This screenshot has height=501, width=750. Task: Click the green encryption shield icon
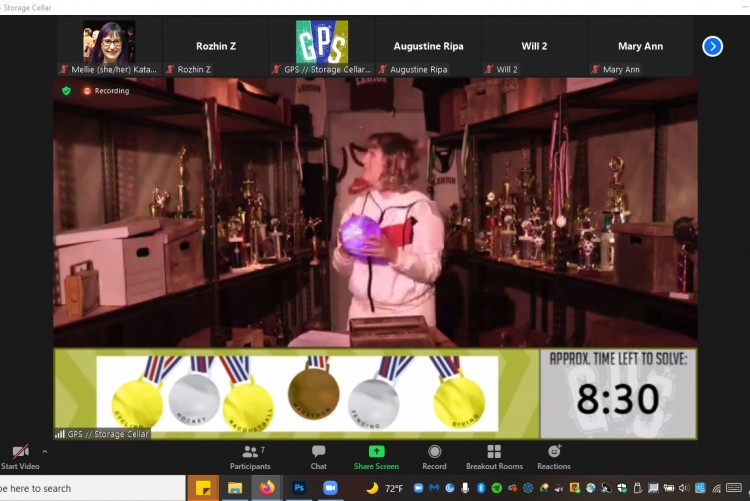(x=67, y=90)
